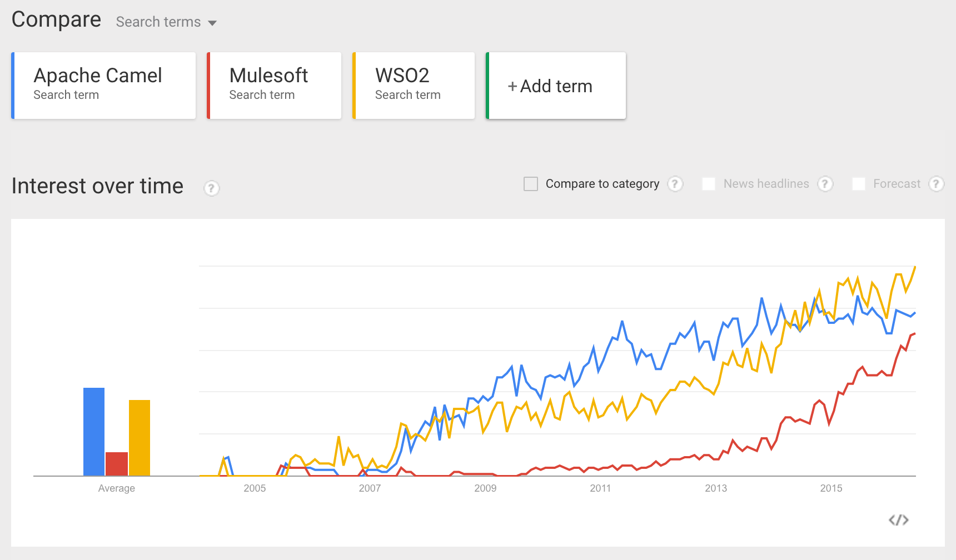Click the 2009 label on time axis
Image resolution: width=956 pixels, height=560 pixels.
(x=485, y=488)
